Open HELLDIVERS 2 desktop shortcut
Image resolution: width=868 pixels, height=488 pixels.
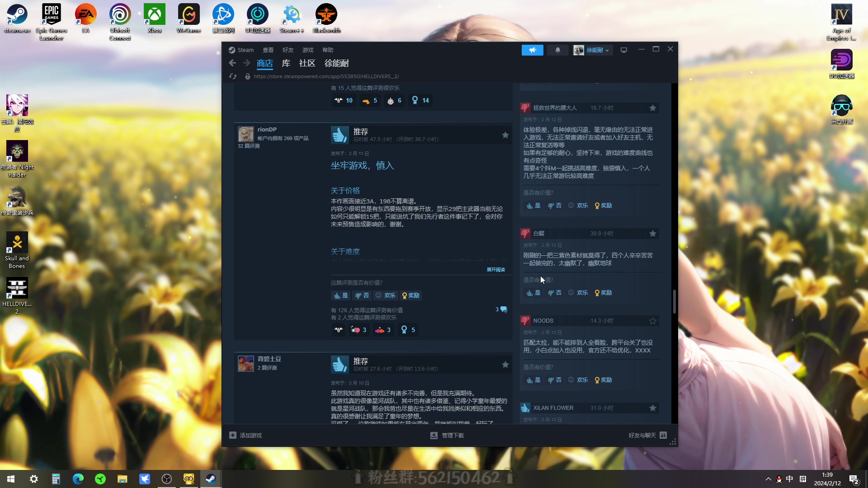(x=17, y=295)
